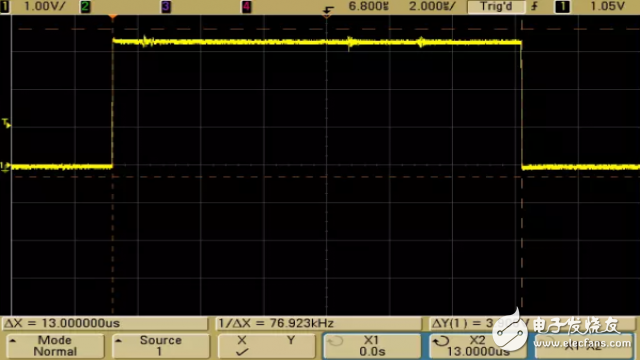The width and height of the screenshot is (640, 360).
Task: Click the Trig'd status indicator
Action: tap(496, 7)
